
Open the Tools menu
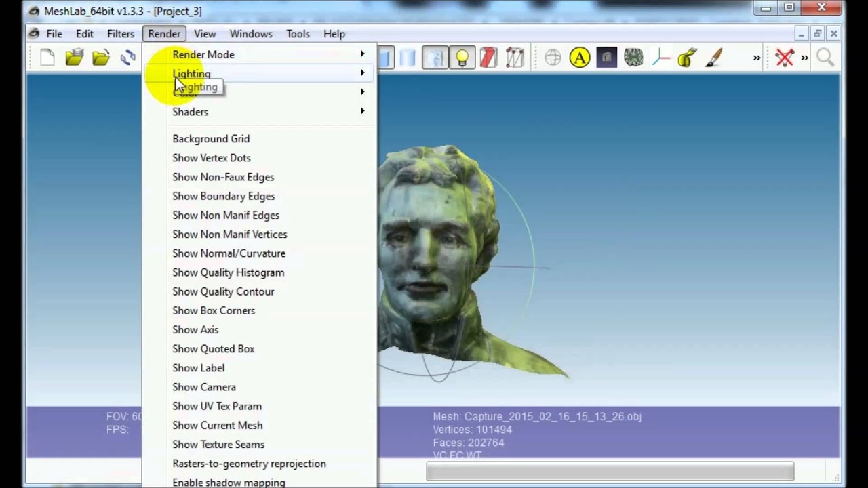(x=298, y=33)
